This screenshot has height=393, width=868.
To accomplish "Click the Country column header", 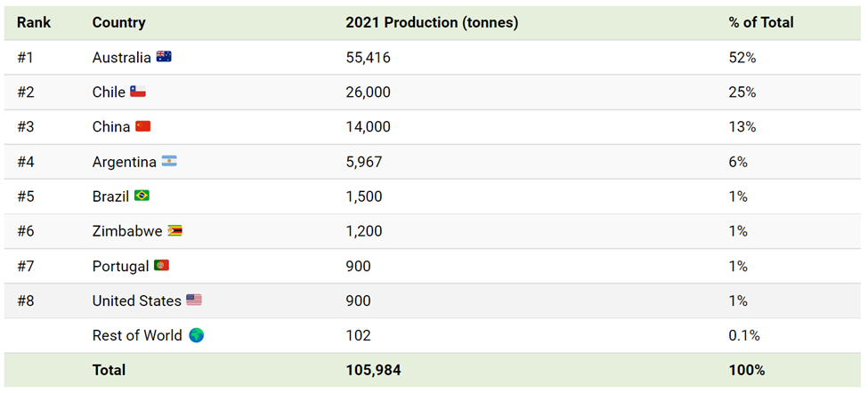I will (118, 22).
